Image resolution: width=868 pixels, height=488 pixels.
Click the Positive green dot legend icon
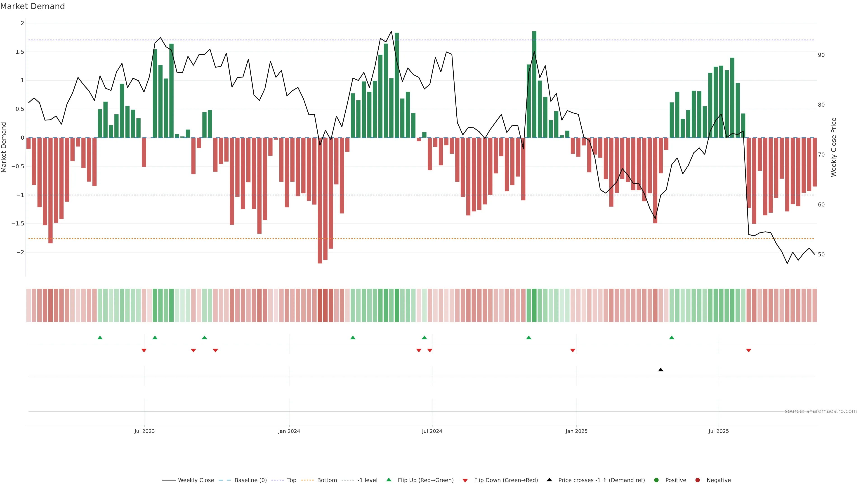click(x=656, y=480)
